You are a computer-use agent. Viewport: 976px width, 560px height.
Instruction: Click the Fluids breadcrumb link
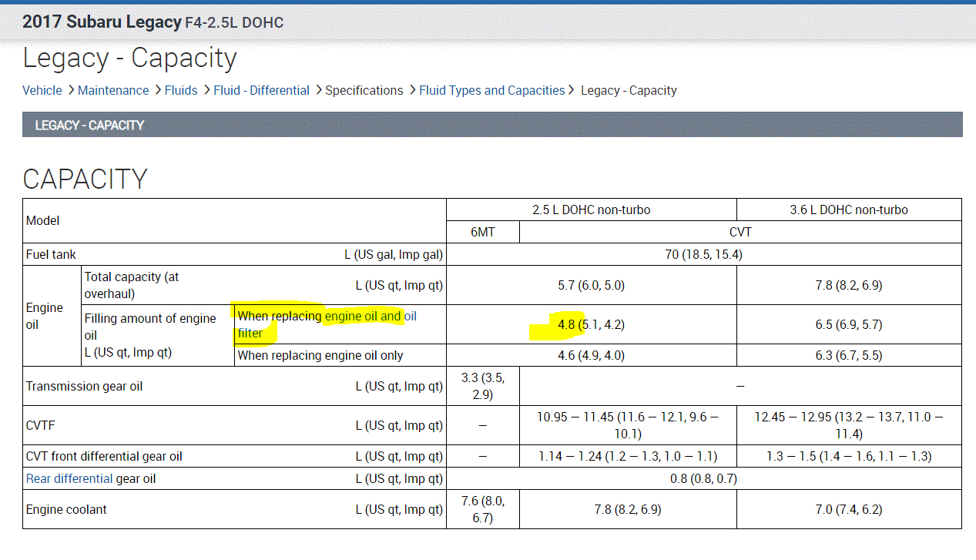[181, 90]
